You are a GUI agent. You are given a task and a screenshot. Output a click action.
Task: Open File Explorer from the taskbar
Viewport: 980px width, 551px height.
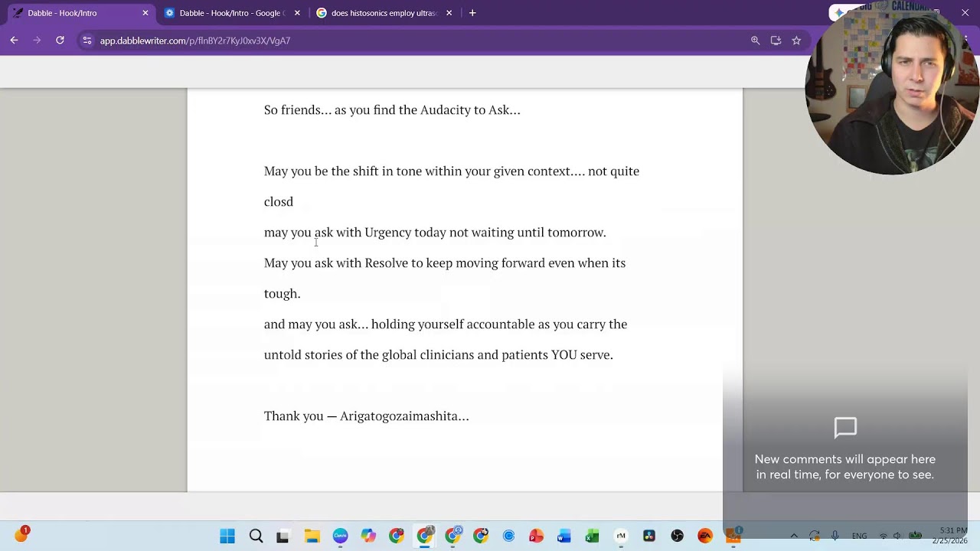tap(312, 536)
